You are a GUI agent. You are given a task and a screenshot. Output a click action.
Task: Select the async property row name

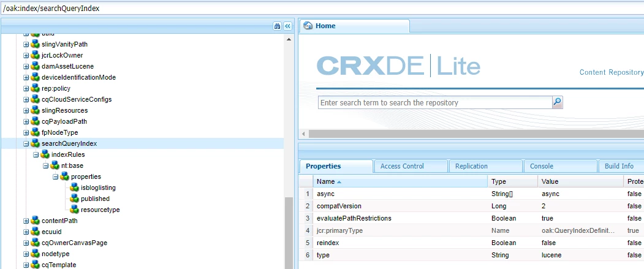pyautogui.click(x=326, y=194)
